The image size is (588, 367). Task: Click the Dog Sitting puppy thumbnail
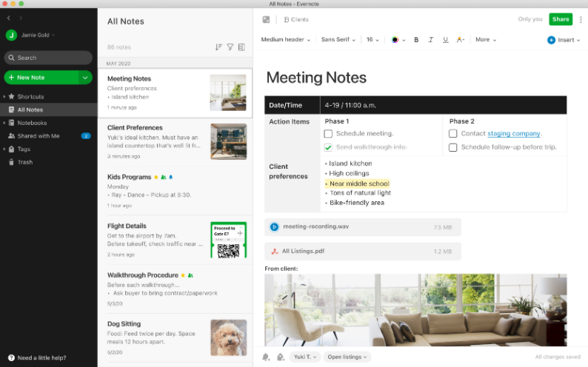point(228,338)
